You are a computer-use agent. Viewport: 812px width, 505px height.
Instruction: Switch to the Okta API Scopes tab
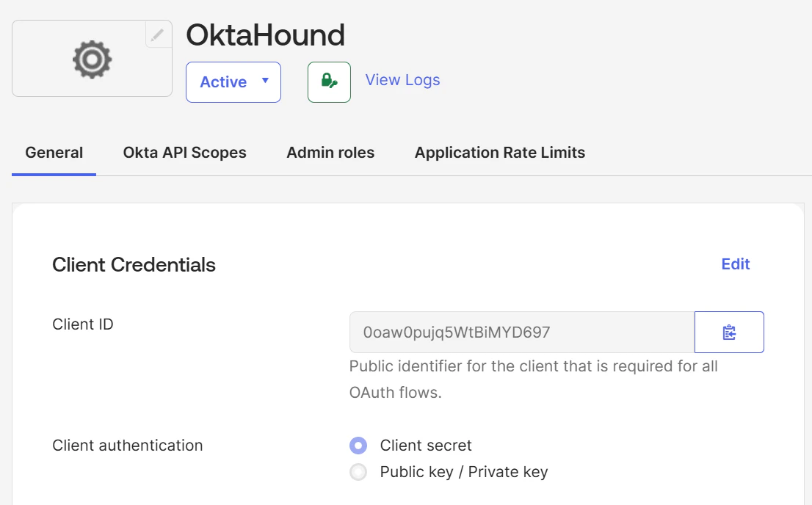(x=184, y=153)
